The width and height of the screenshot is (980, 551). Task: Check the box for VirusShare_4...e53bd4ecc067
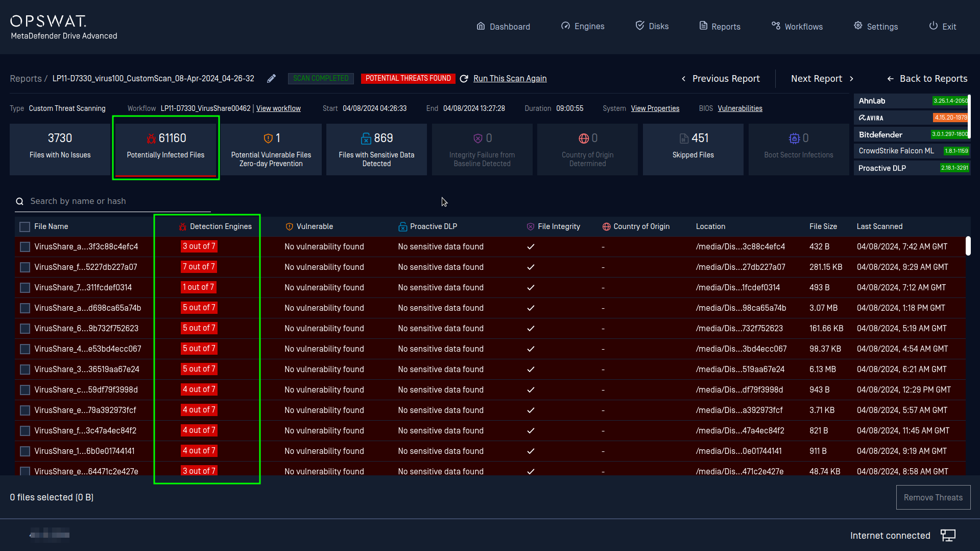[25, 349]
